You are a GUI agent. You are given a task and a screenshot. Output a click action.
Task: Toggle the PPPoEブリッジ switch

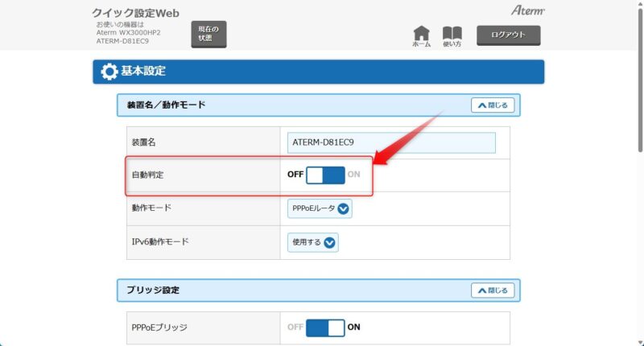tap(325, 327)
